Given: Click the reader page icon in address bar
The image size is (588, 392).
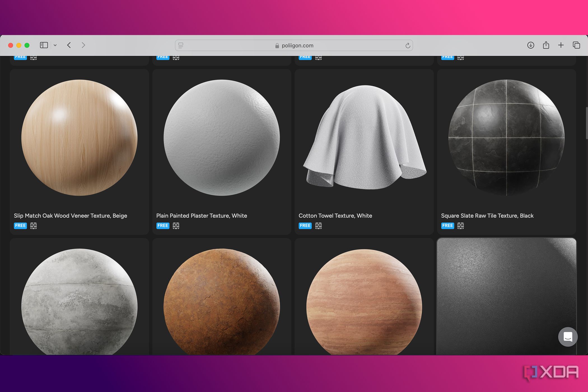Looking at the screenshot, I should tap(181, 45).
